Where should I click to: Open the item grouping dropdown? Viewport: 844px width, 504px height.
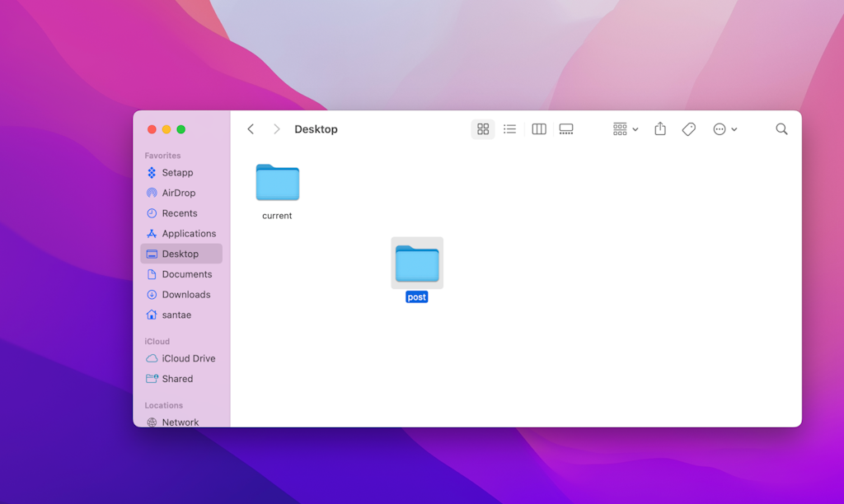coord(624,129)
